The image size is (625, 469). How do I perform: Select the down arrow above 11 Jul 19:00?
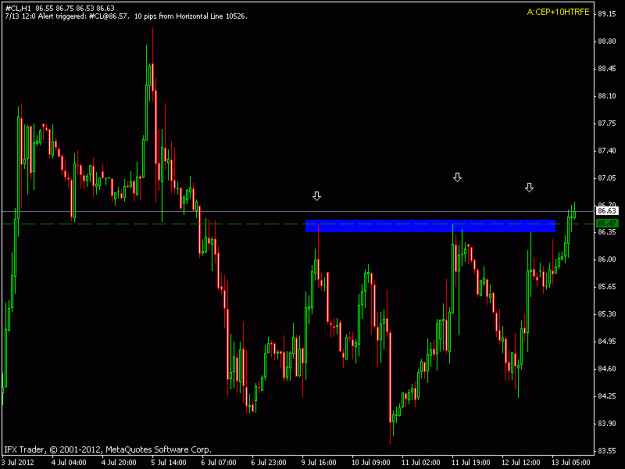tap(457, 177)
